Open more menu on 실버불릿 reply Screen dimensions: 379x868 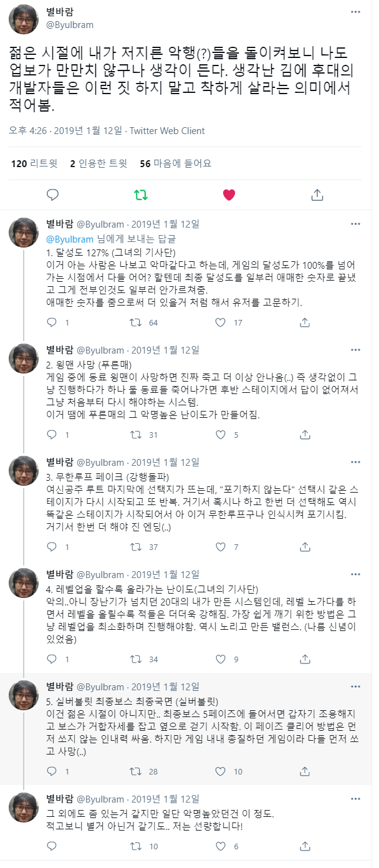tap(355, 686)
